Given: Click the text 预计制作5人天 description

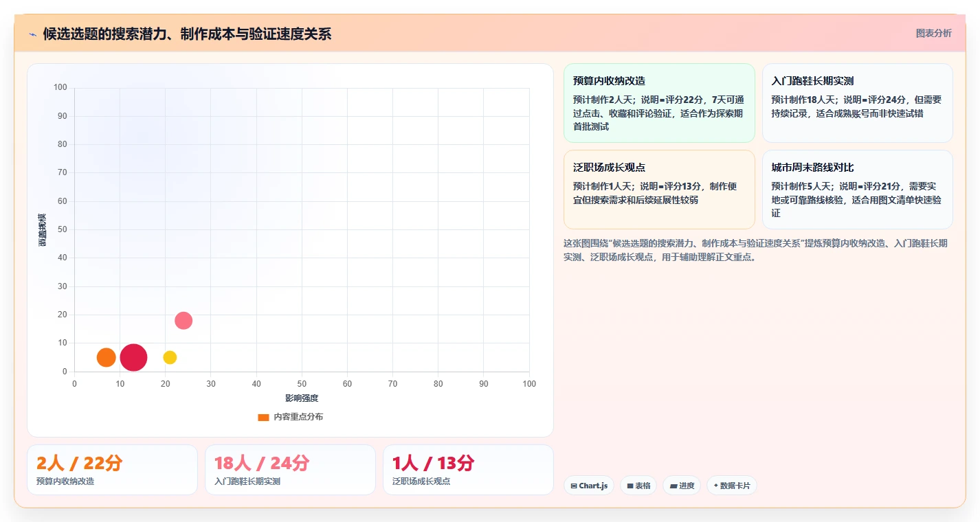Looking at the screenshot, I should [858, 200].
